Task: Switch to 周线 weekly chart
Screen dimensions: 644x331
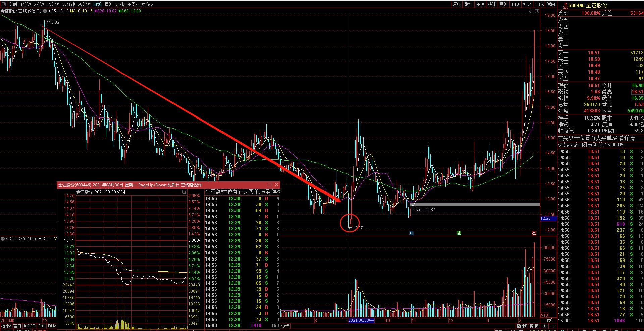Action: 108,4
